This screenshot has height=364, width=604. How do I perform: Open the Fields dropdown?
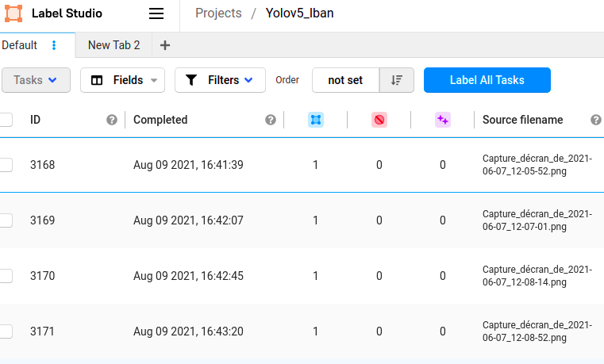[x=122, y=80]
